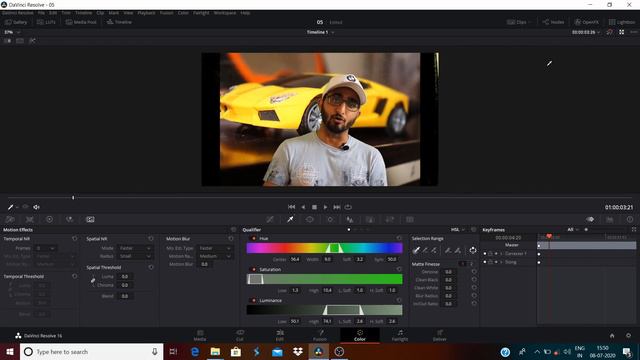640x360 pixels.
Task: Switch to the Media page tab
Action: [x=200, y=336]
